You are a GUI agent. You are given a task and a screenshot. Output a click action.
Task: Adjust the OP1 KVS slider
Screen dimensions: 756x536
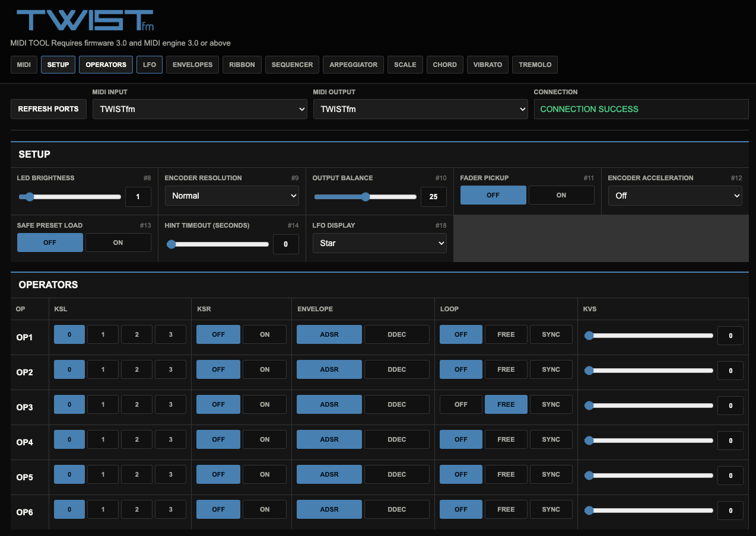coord(649,336)
